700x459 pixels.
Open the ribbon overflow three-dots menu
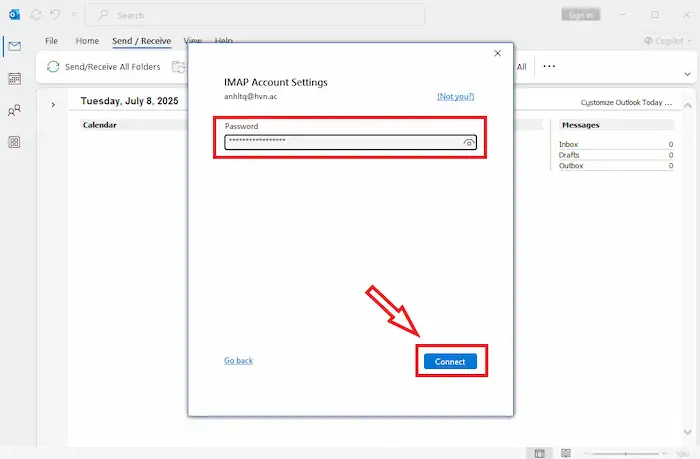click(x=549, y=67)
